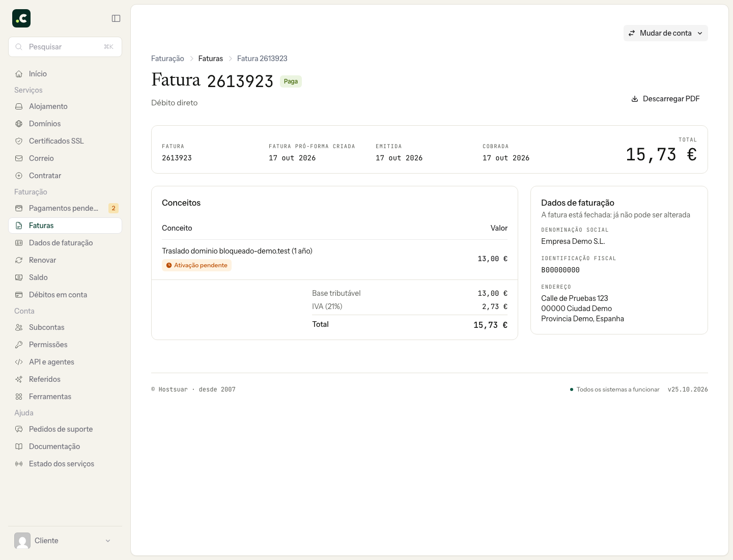Viewport: 733px width, 560px height.
Task: Click the IVA (21%) row label
Action: (x=327, y=306)
